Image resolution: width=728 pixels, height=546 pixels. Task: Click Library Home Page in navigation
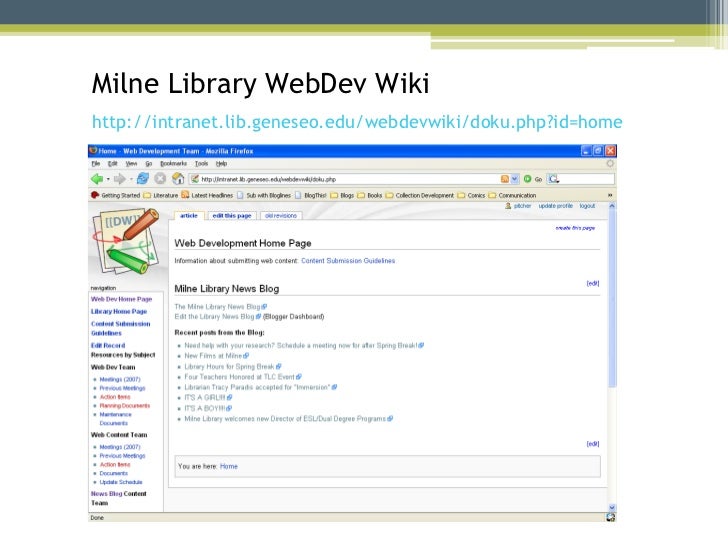tap(119, 311)
